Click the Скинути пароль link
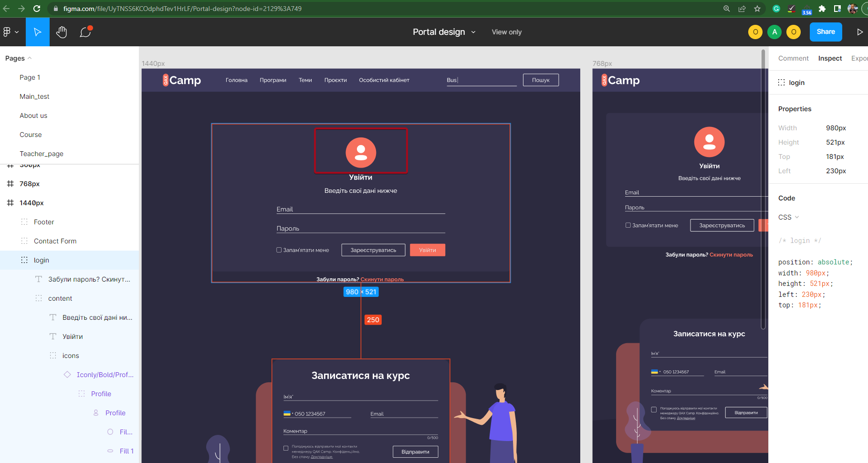Image resolution: width=868 pixels, height=463 pixels. coord(382,279)
